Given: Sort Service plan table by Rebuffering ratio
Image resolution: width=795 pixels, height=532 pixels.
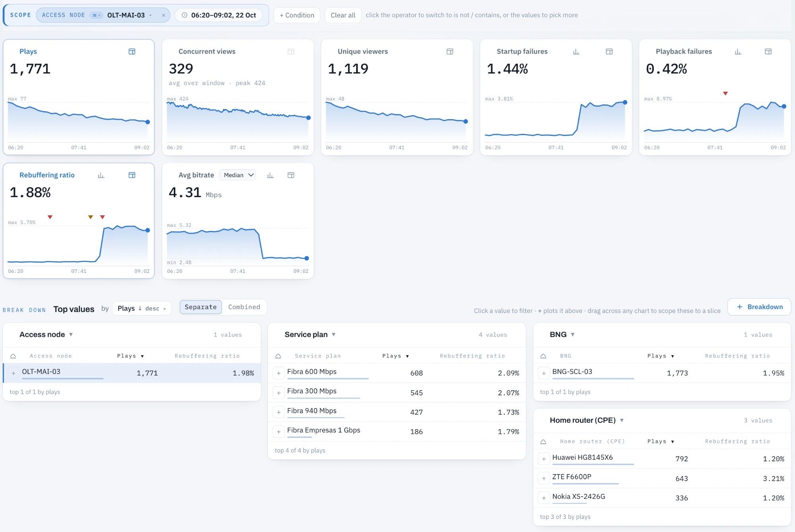Looking at the screenshot, I should tap(472, 356).
